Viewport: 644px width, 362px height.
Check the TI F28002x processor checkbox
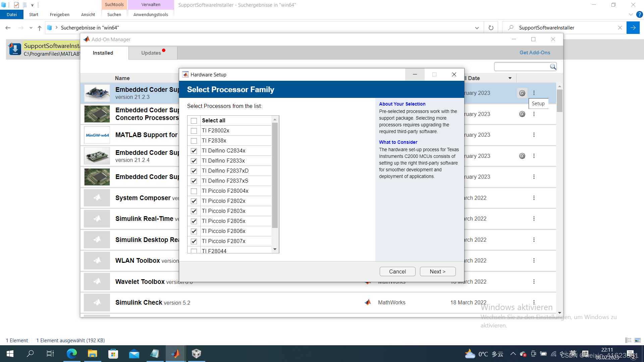pos(194,131)
